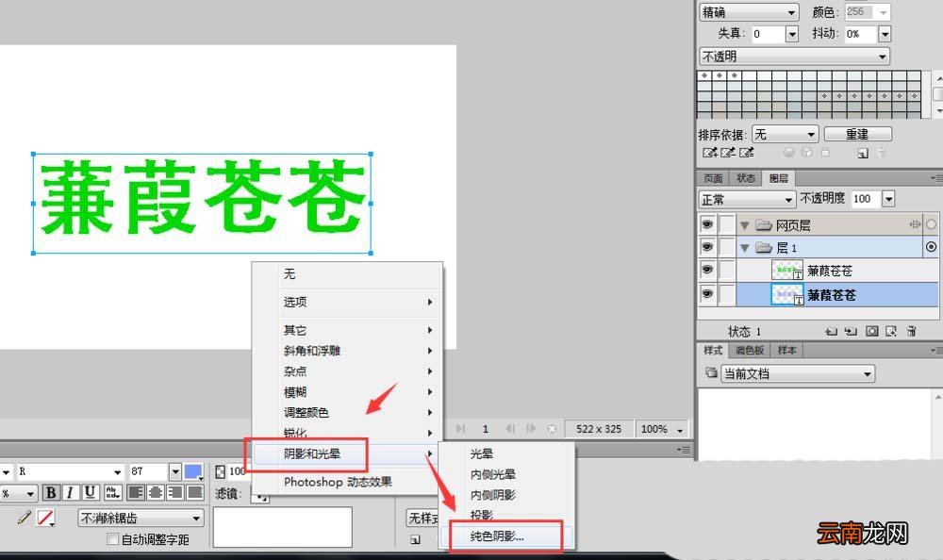943x560 pixels.
Task: Toggle visibility of 层 1 layer
Action: [x=707, y=247]
